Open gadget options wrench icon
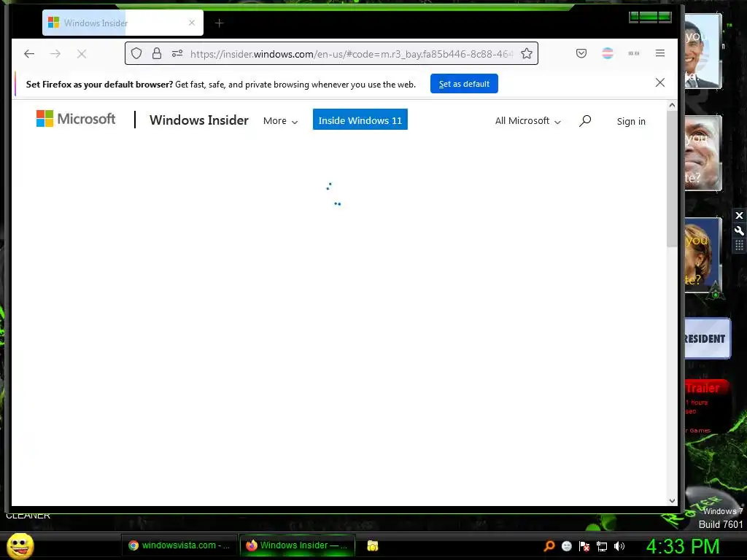 pos(739,231)
